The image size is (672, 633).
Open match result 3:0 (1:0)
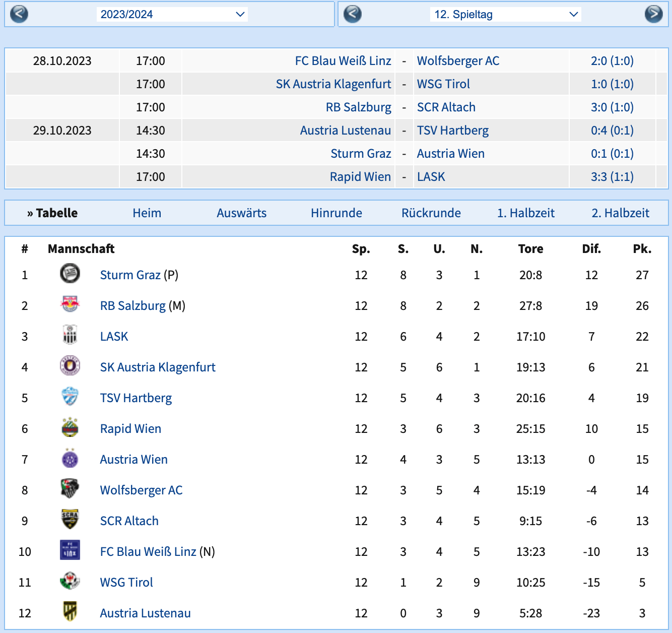[613, 107]
